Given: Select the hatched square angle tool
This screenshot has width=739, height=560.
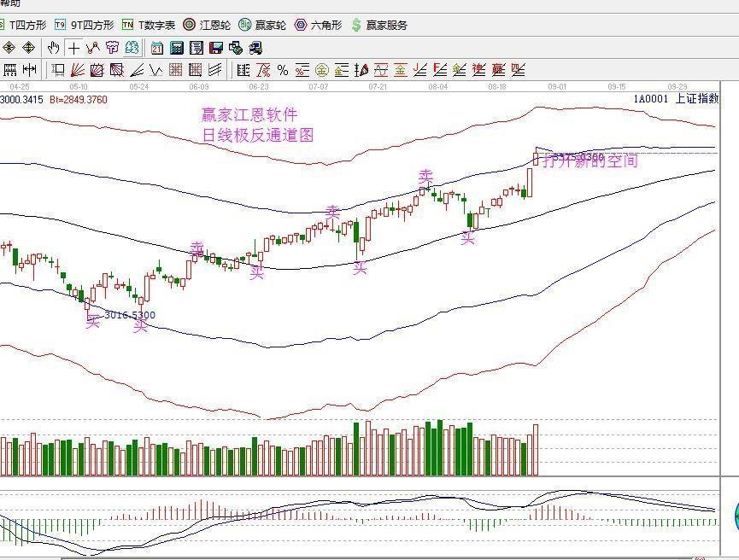Looking at the screenshot, I should (x=117, y=71).
